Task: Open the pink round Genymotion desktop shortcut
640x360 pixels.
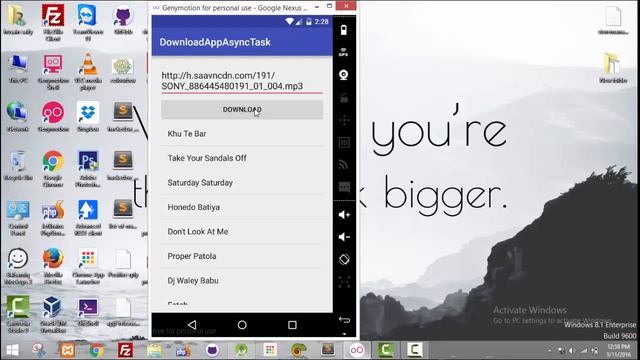Action: pyautogui.click(x=53, y=117)
